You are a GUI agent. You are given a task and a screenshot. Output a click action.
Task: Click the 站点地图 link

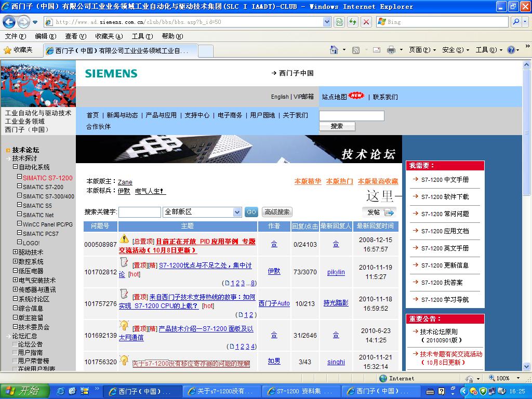[334, 97]
